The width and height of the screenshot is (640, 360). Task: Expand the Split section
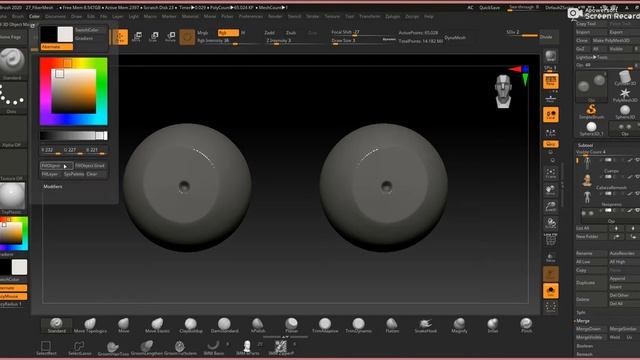coord(581,313)
